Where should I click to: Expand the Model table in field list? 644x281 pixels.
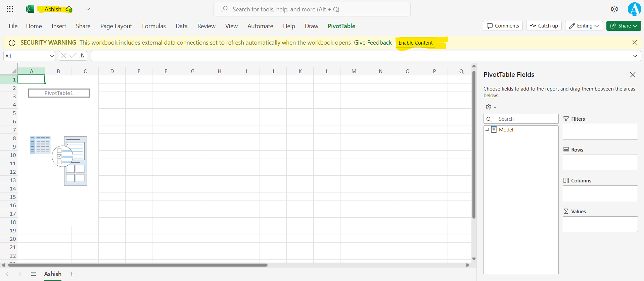click(x=487, y=130)
